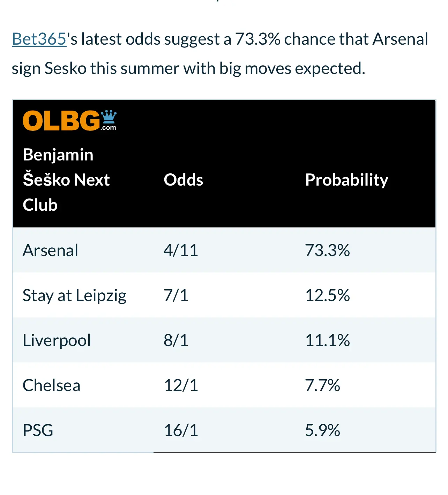Click the Probability column header
Image resolution: width=448 pixels, height=495 pixels.
pyautogui.click(x=346, y=180)
